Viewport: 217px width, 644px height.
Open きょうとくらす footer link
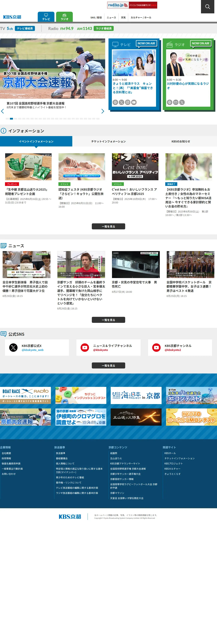point(172,474)
